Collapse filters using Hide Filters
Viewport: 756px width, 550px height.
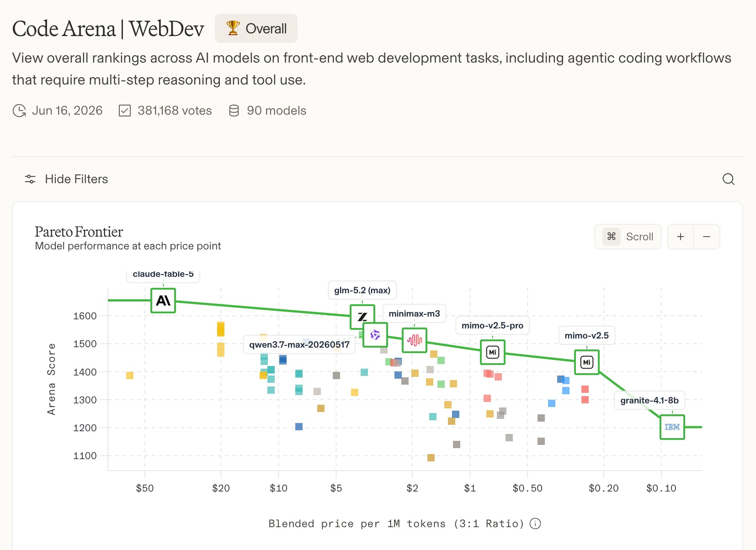tap(66, 179)
